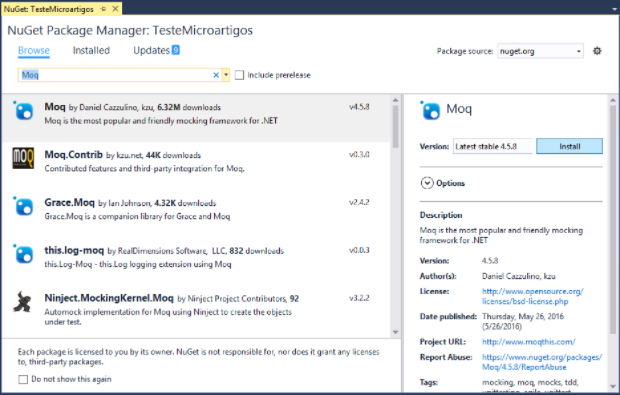The height and width of the screenshot is (395, 620).
Task: Install the Moq package
Action: [569, 146]
